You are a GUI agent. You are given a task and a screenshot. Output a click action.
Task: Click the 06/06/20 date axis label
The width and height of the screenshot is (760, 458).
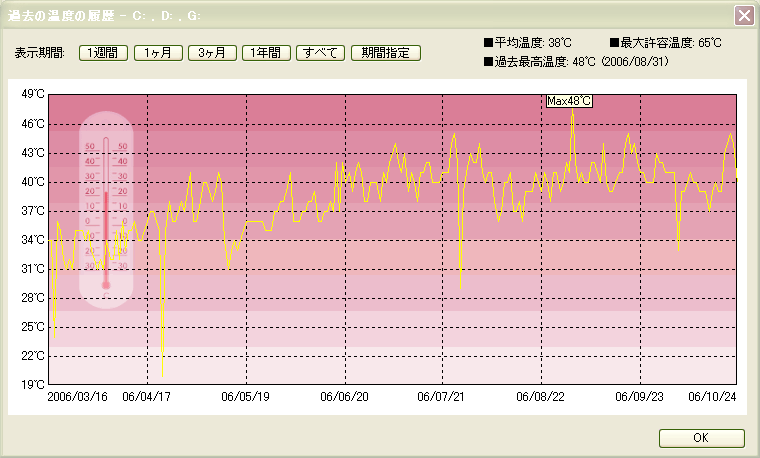tap(345, 397)
